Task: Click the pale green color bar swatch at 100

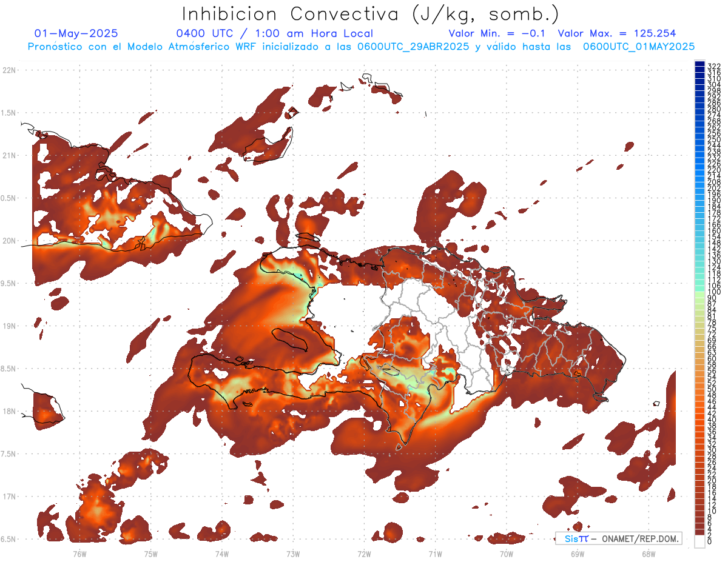Action: click(699, 295)
